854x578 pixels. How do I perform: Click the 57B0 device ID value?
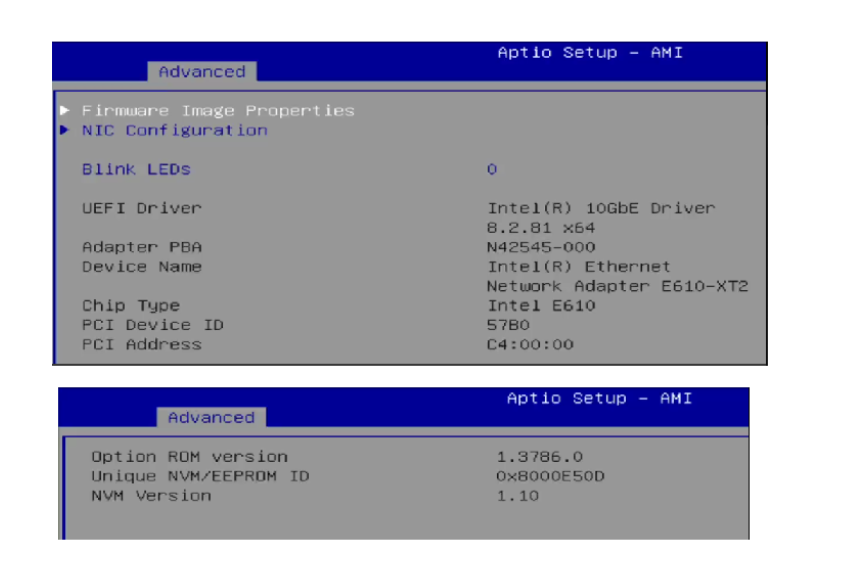[x=508, y=325]
